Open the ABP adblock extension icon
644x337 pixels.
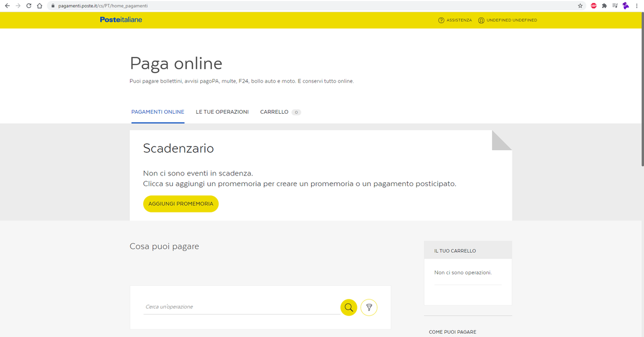[x=594, y=6]
